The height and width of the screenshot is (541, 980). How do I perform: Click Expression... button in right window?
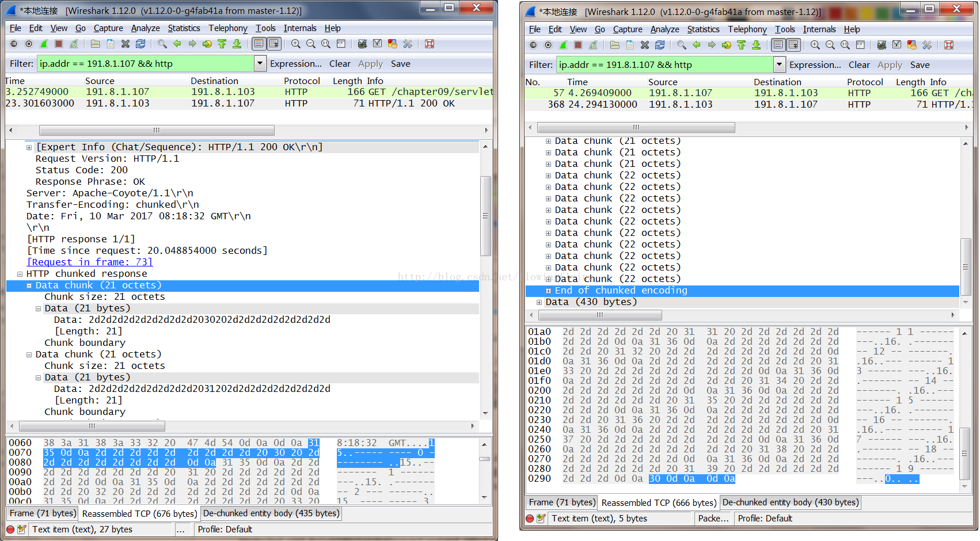coord(815,65)
